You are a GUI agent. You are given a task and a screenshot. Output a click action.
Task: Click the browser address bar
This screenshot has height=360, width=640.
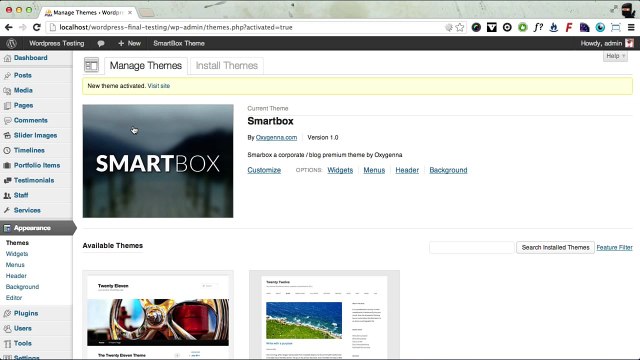tap(245, 27)
